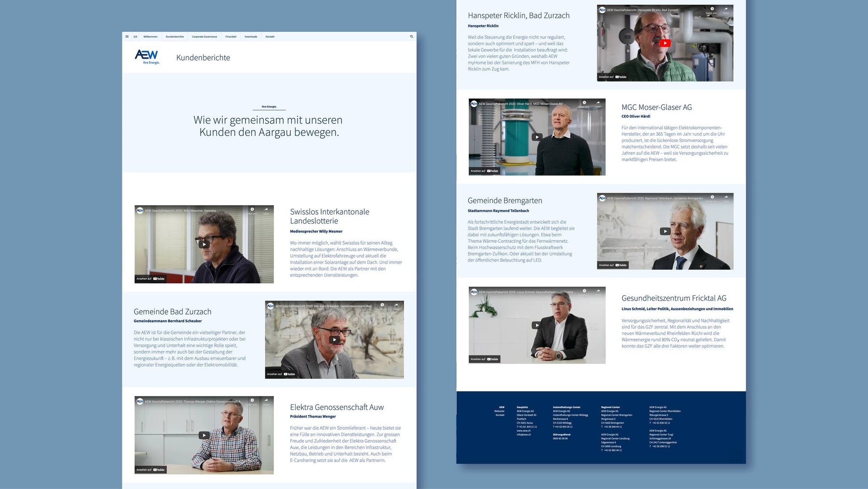Click 'Ansehen auf YouTube' on Elektra video
This screenshot has height=489, width=868.
click(150, 469)
